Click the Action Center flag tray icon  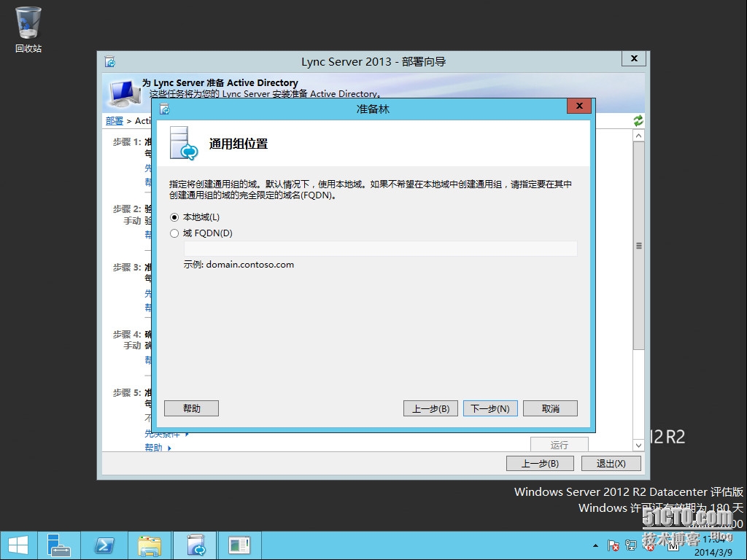(613, 545)
